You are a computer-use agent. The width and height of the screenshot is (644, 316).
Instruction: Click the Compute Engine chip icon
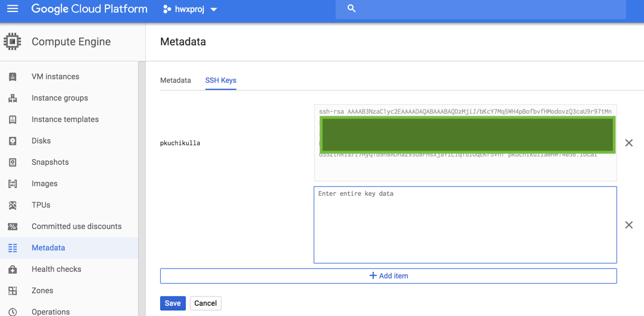click(13, 41)
